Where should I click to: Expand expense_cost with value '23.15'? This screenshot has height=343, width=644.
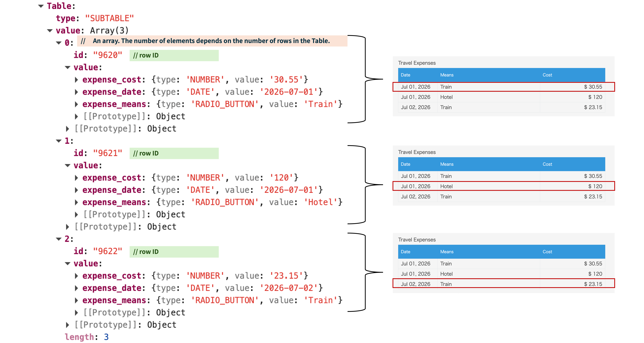click(x=77, y=276)
